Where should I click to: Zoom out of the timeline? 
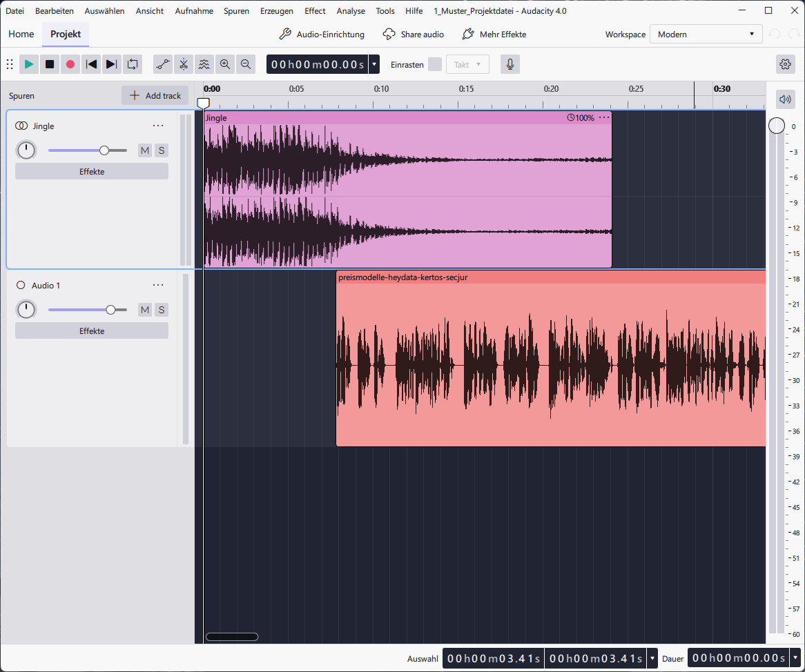pyautogui.click(x=245, y=64)
